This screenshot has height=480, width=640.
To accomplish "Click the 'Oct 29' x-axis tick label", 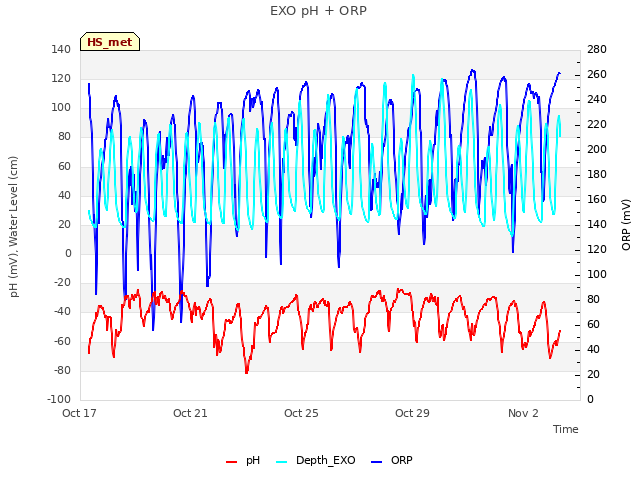I will pyautogui.click(x=412, y=413).
